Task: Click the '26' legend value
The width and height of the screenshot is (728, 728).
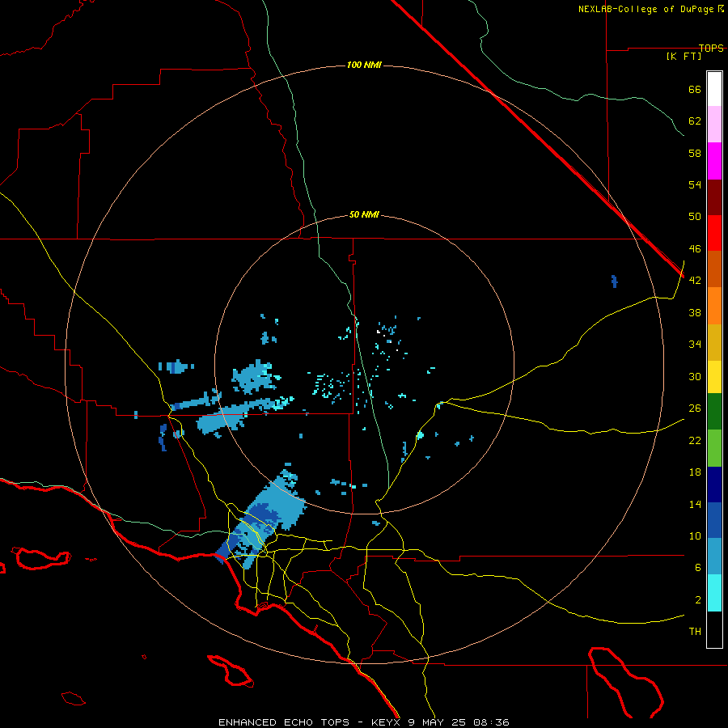Action: click(695, 408)
